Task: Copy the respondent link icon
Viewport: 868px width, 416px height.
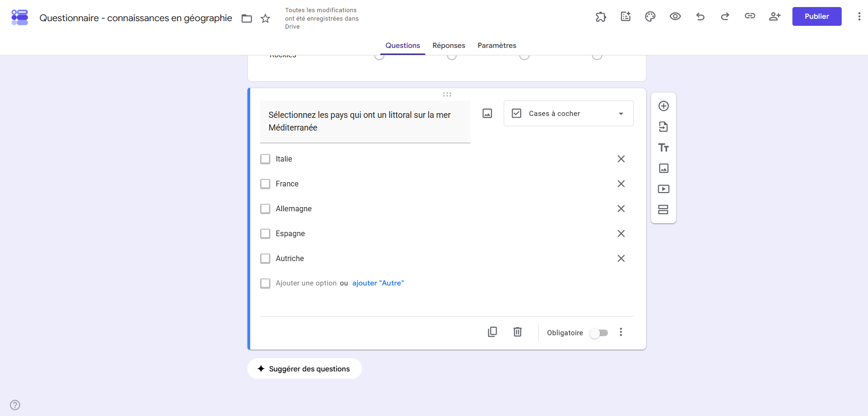Action: (x=750, y=16)
